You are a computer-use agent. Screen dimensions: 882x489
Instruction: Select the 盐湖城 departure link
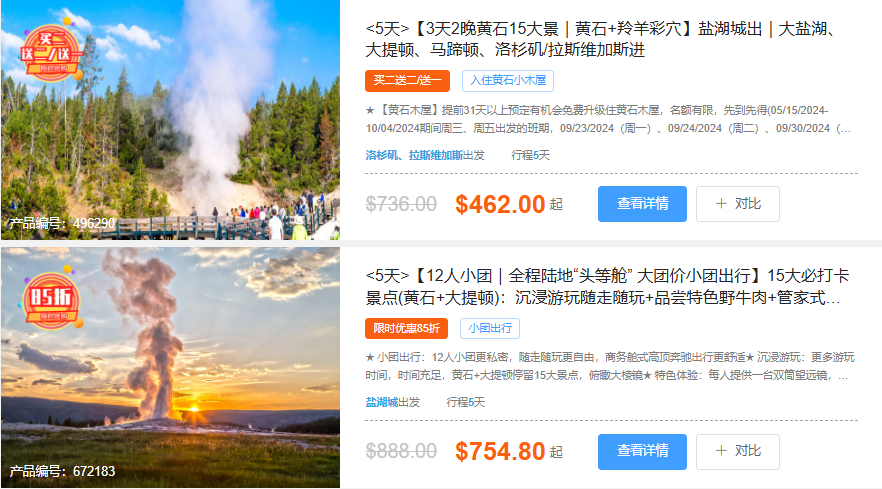click(381, 402)
